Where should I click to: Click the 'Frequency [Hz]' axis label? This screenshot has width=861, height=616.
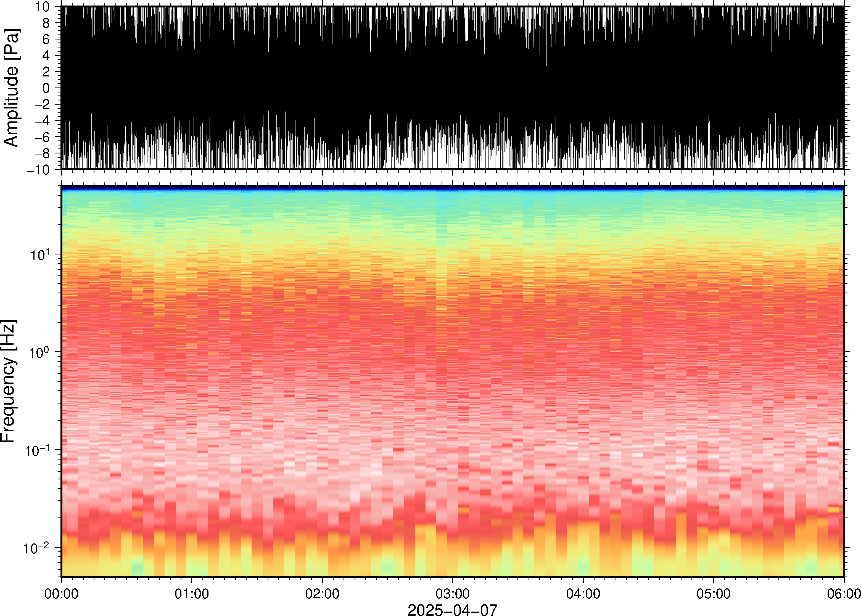point(8,381)
